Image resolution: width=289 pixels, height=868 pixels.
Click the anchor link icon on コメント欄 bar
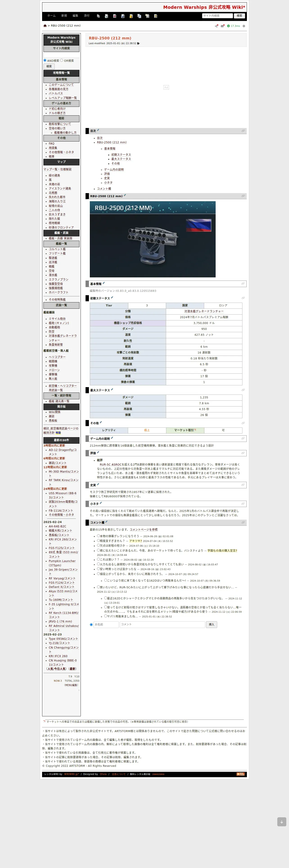coord(243,522)
